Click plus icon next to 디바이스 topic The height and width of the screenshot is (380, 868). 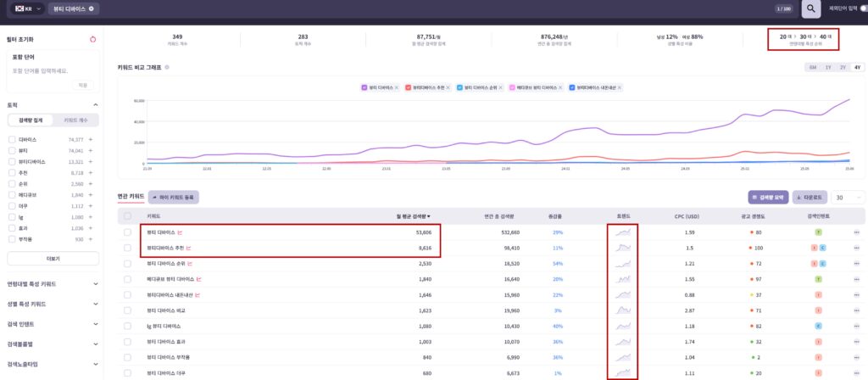(x=91, y=139)
